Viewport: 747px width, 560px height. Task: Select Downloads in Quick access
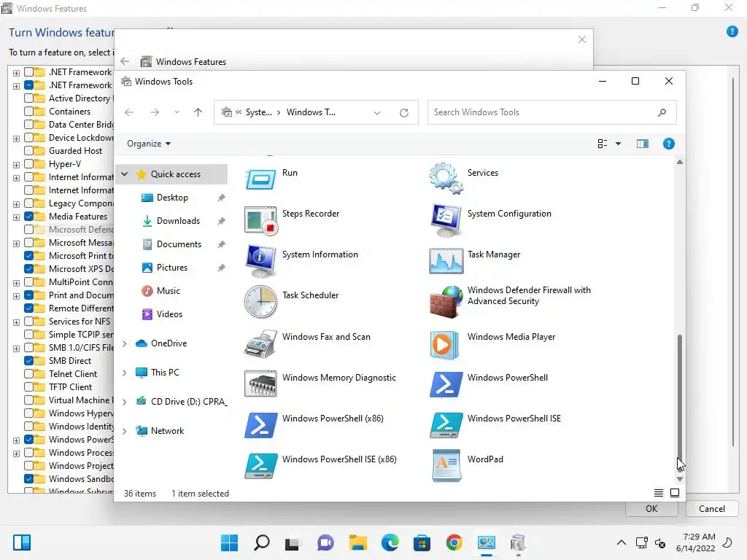pos(178,221)
